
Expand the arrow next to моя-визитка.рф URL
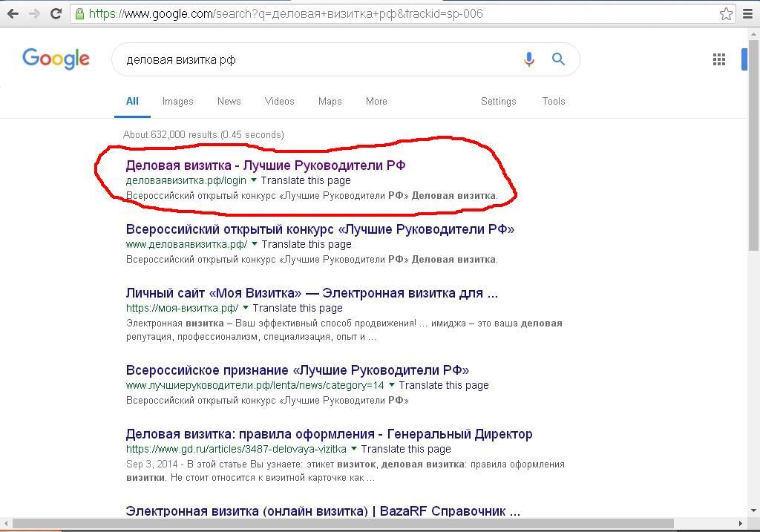click(x=245, y=308)
